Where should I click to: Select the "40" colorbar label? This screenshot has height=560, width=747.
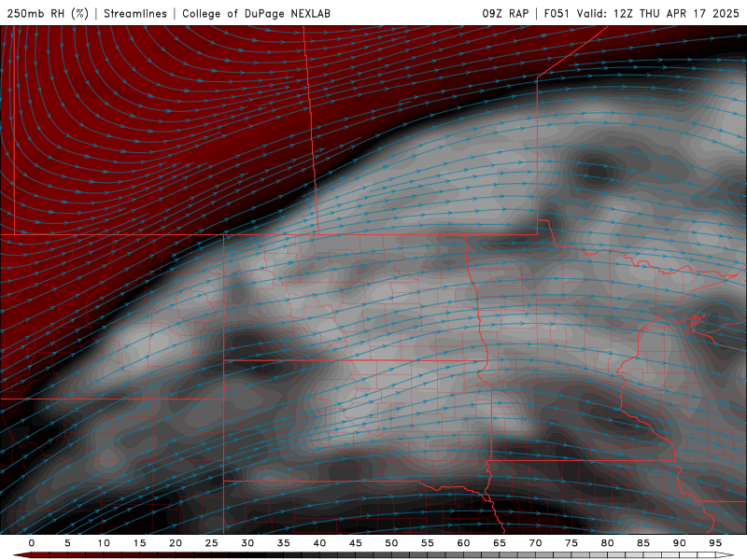click(x=319, y=543)
